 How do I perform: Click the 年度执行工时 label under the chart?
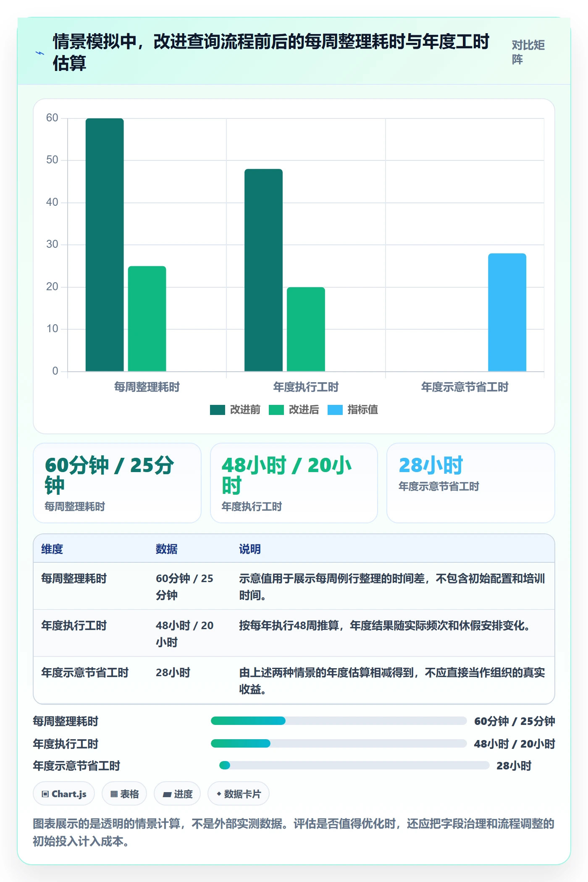pos(306,387)
